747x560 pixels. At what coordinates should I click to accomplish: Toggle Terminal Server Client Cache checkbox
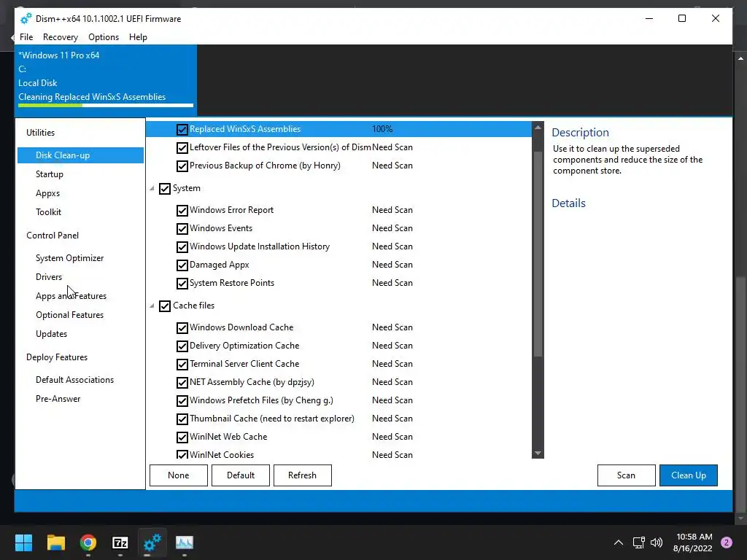click(182, 365)
